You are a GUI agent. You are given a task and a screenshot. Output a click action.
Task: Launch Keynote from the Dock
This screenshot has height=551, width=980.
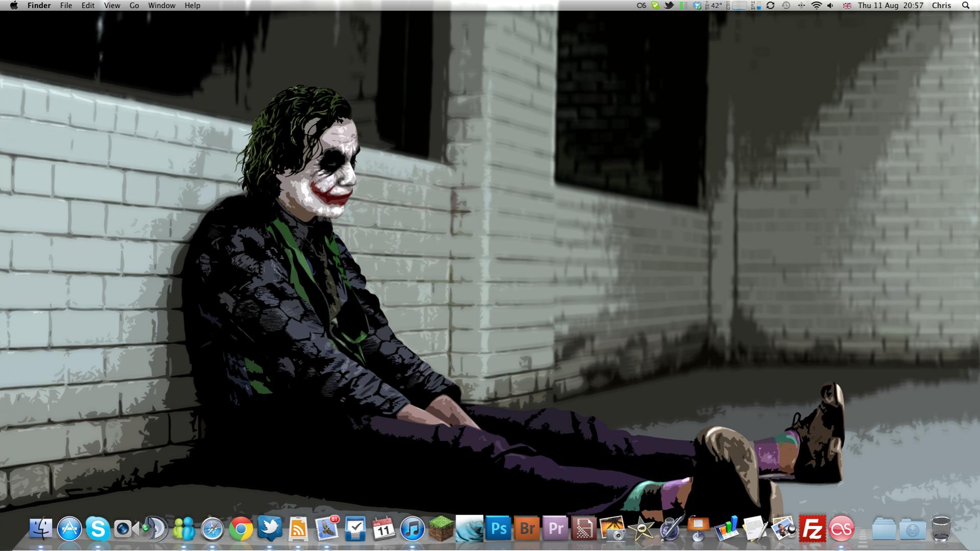coord(698,529)
